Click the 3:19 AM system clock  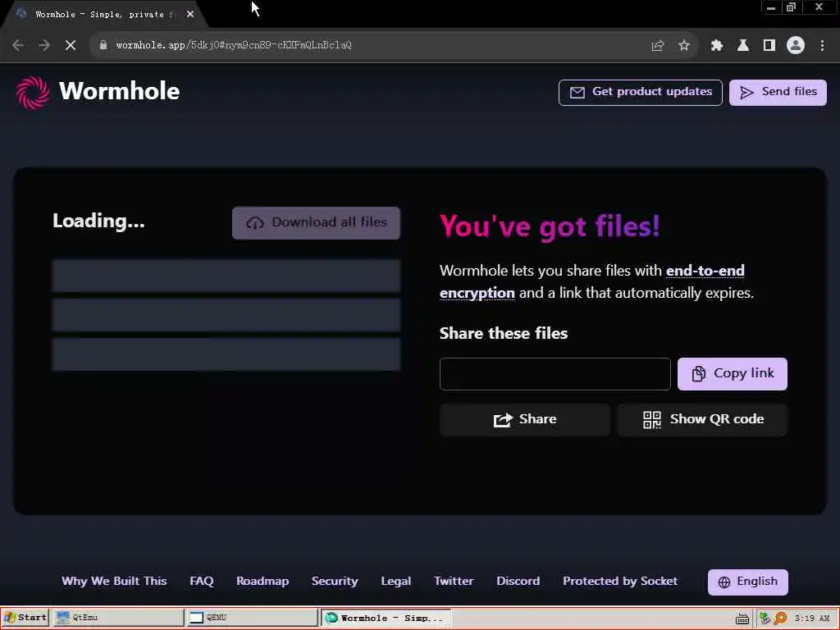tap(811, 619)
